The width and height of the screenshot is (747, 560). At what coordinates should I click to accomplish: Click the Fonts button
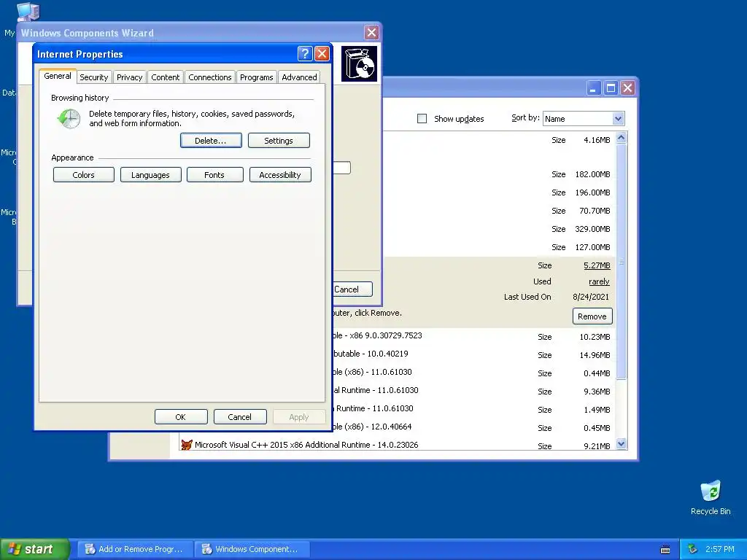point(215,175)
